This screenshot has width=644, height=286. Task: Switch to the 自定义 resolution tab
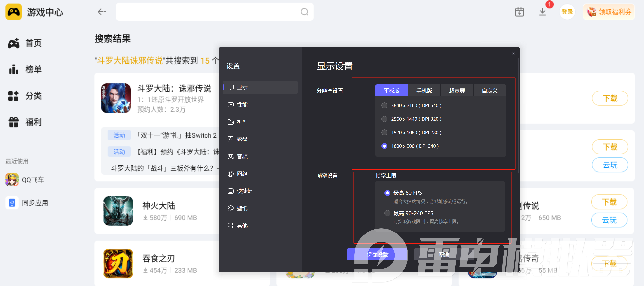[x=489, y=90]
